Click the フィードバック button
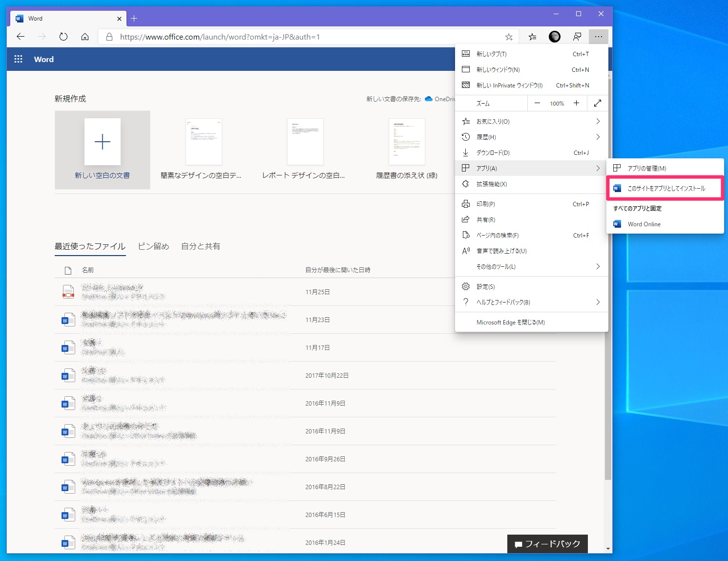728x561 pixels. [x=547, y=544]
